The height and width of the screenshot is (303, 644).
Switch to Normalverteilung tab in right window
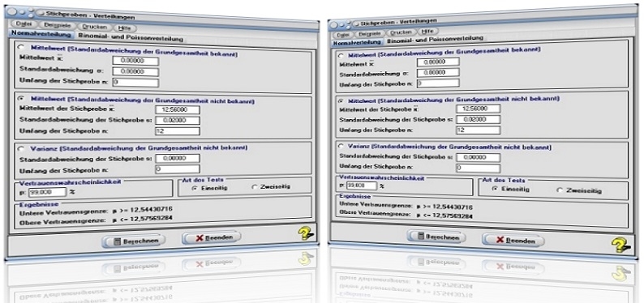358,43
